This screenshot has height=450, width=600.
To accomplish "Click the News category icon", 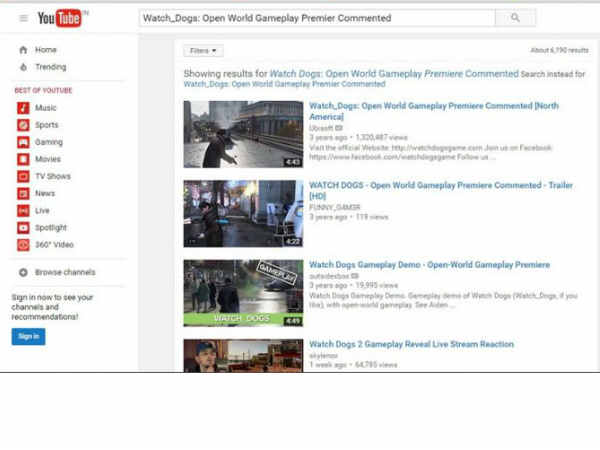I will [x=23, y=194].
